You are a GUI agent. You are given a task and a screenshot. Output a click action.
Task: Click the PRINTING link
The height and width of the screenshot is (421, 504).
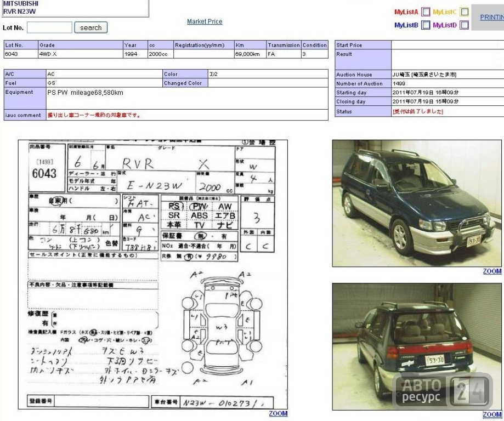click(x=492, y=18)
